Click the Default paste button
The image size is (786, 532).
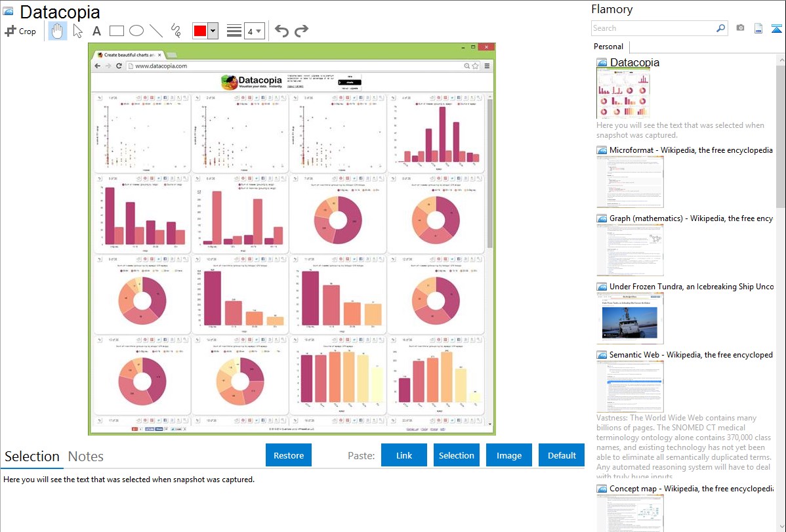(x=562, y=455)
